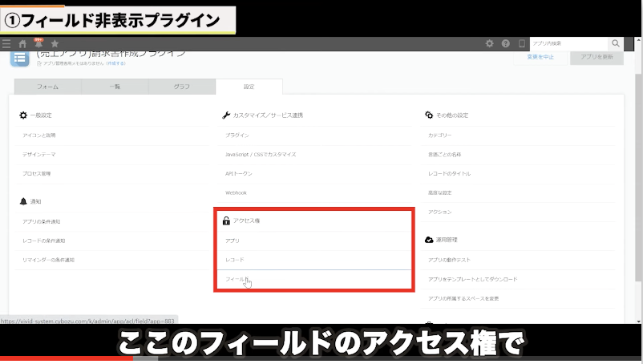
Task: Open the notifications bell in the header
Action: pyautogui.click(x=38, y=43)
